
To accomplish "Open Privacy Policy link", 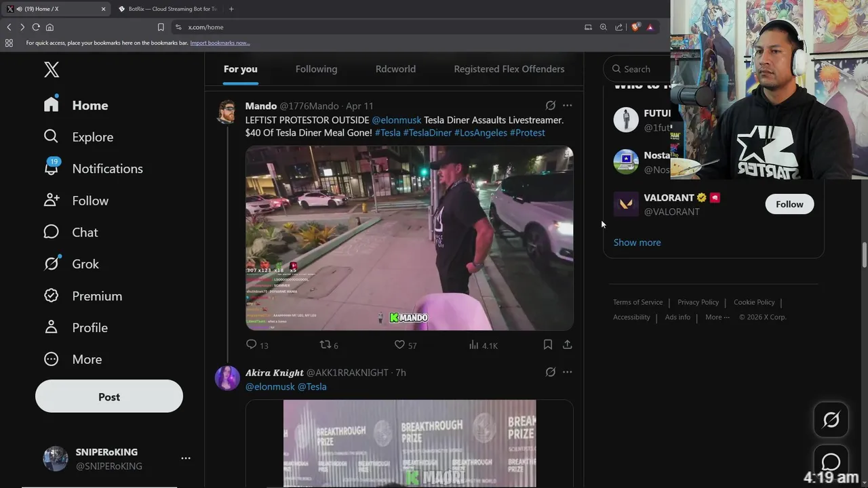I will click(x=698, y=302).
